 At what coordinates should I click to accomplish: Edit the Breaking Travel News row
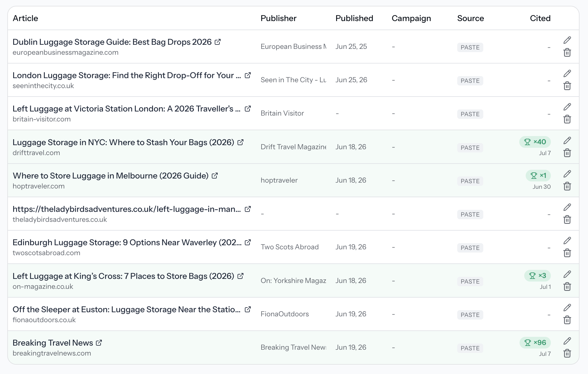(x=567, y=341)
